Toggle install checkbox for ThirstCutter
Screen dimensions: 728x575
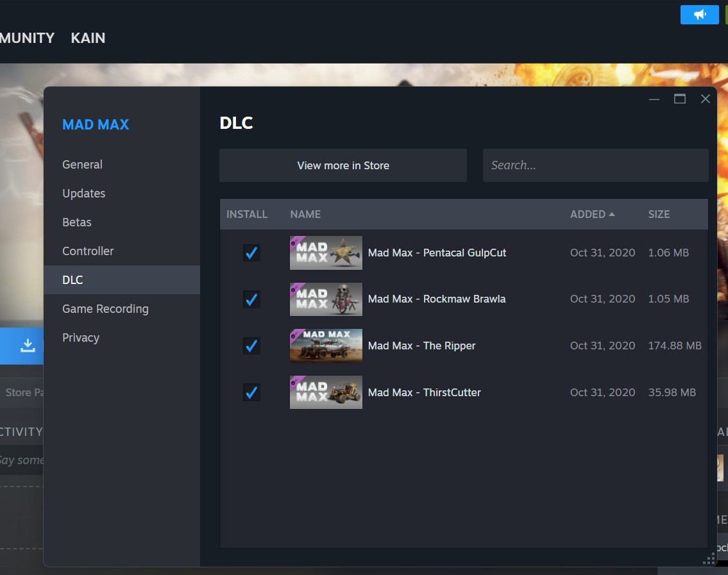click(x=251, y=392)
